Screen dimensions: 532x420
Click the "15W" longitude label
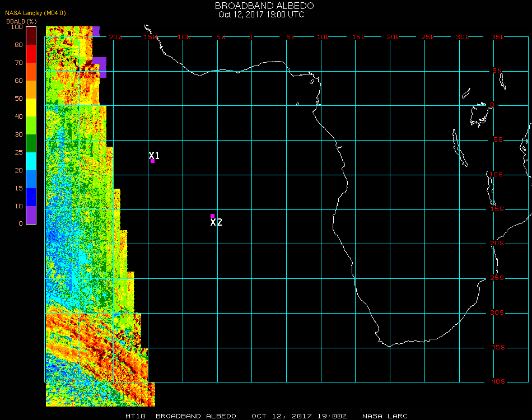pos(150,37)
